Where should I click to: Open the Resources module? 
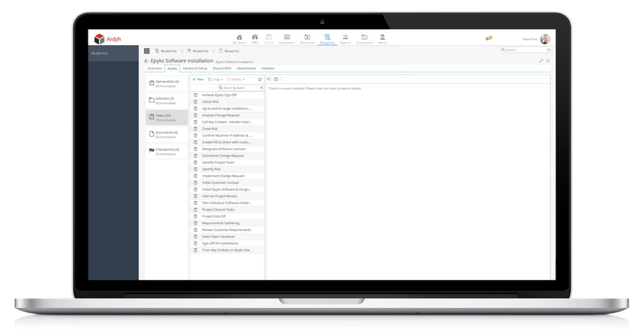click(x=307, y=39)
